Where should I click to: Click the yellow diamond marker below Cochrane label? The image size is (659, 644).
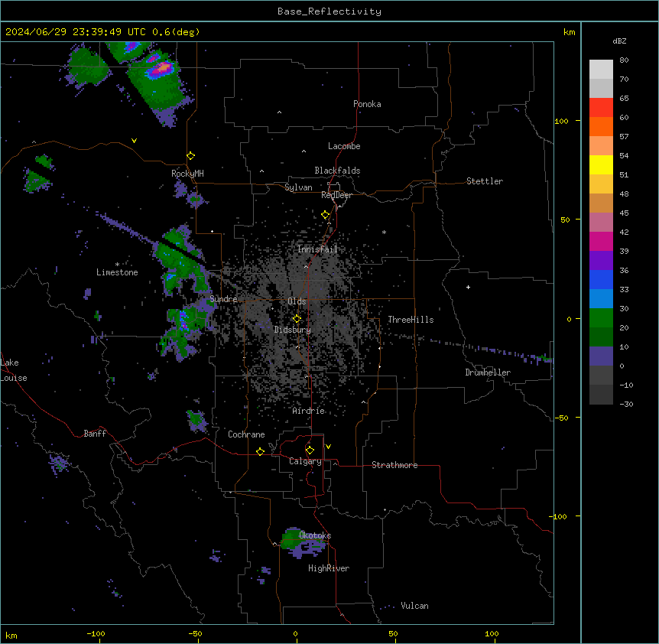click(x=260, y=451)
